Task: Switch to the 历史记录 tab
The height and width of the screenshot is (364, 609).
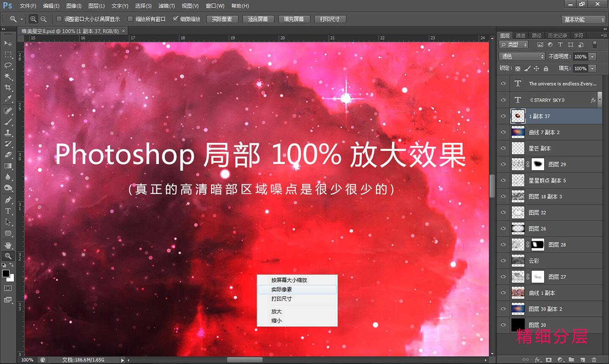Action: [557, 35]
